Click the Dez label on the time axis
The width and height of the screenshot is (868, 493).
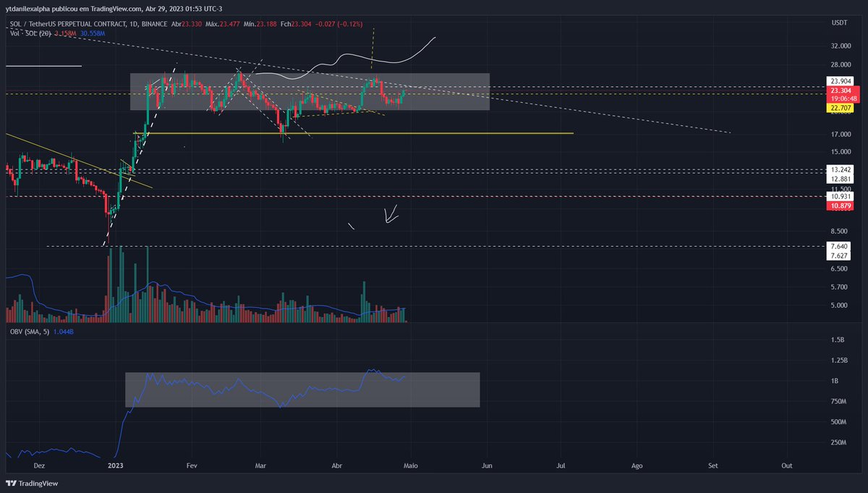(x=40, y=467)
